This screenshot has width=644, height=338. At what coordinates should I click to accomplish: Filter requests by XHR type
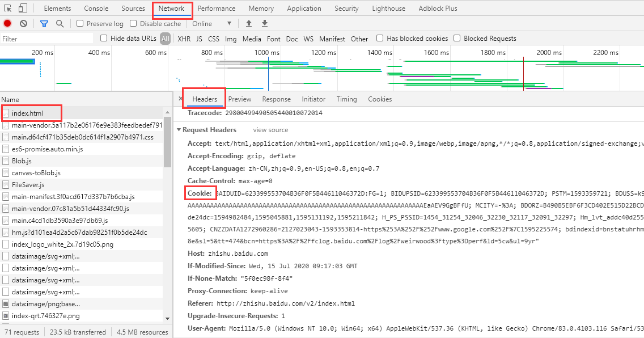(x=184, y=39)
